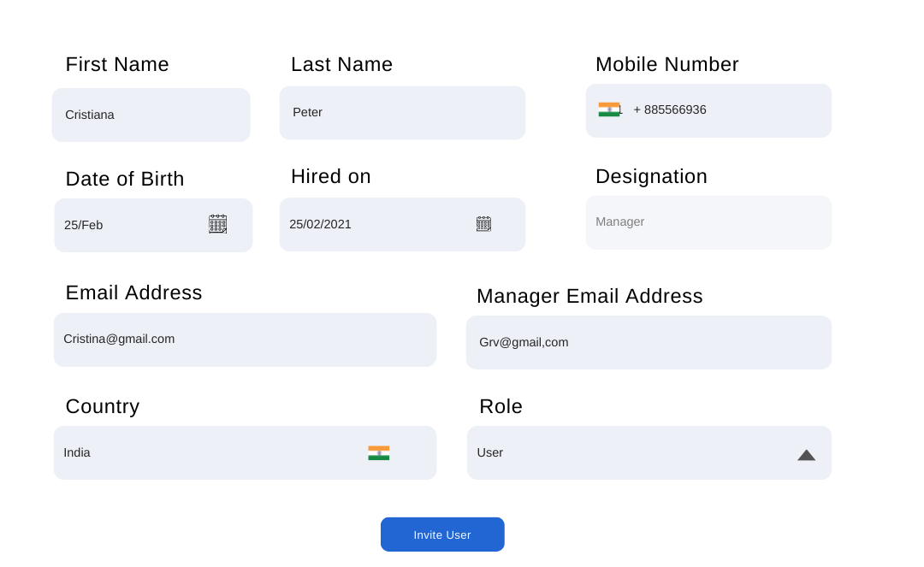
Task: Click the Manager Email Address input field
Action: click(649, 342)
